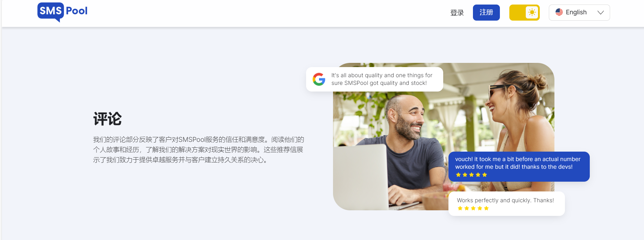The height and width of the screenshot is (240, 644).
Task: Click the reviews description paragraph
Action: (x=198, y=150)
